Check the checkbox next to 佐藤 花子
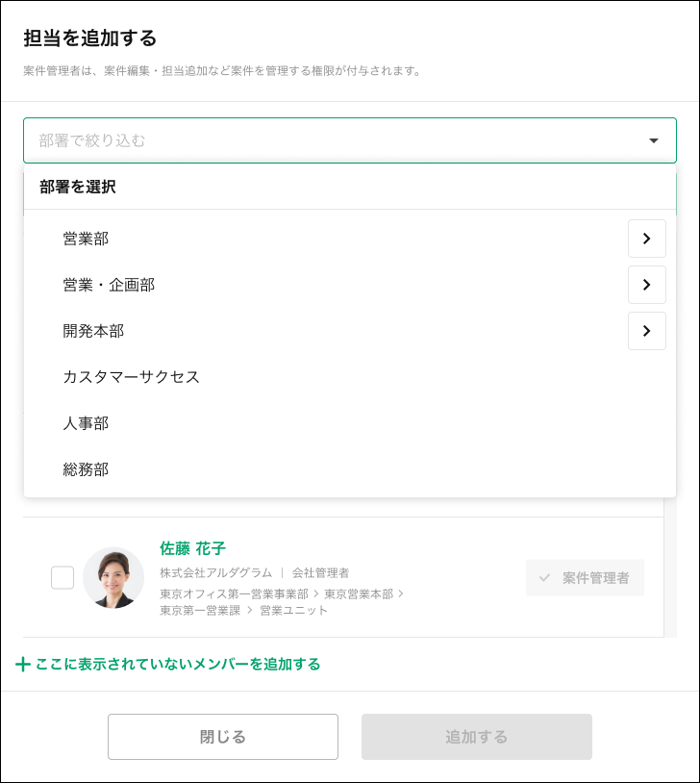Viewport: 700px width, 783px height. (62, 577)
